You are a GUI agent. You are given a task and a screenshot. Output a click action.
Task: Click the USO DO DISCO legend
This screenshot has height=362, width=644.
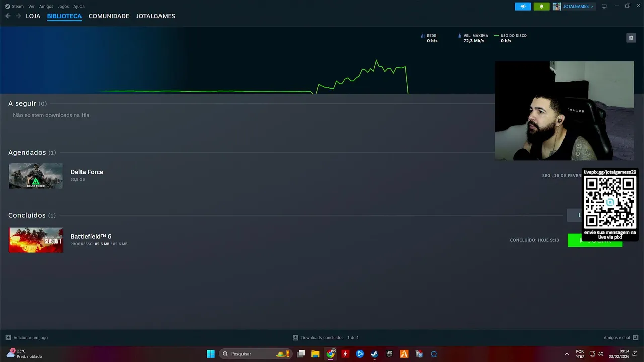pyautogui.click(x=511, y=38)
